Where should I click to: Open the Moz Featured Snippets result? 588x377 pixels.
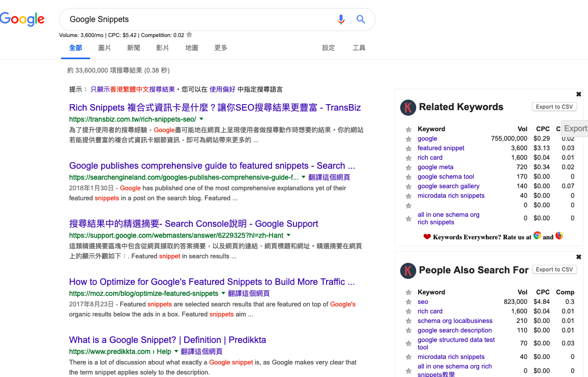click(x=212, y=282)
